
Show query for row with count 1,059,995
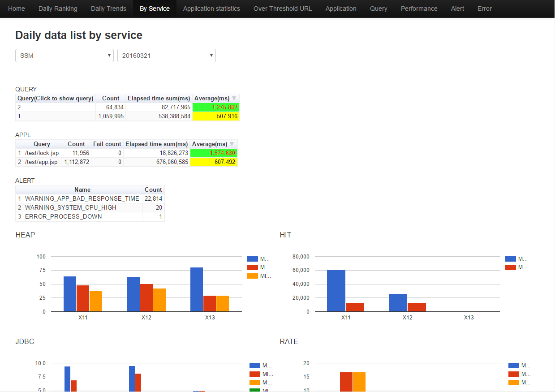click(56, 116)
